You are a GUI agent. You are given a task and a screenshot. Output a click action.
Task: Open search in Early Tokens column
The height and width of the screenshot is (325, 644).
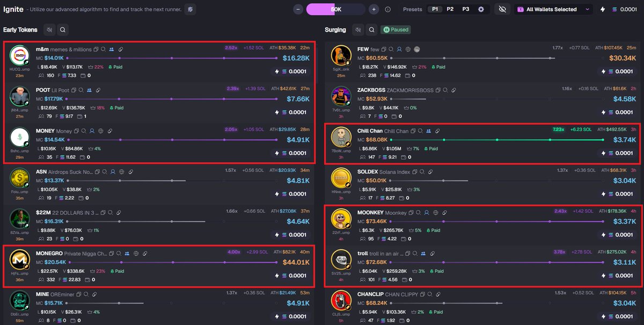[x=63, y=30]
